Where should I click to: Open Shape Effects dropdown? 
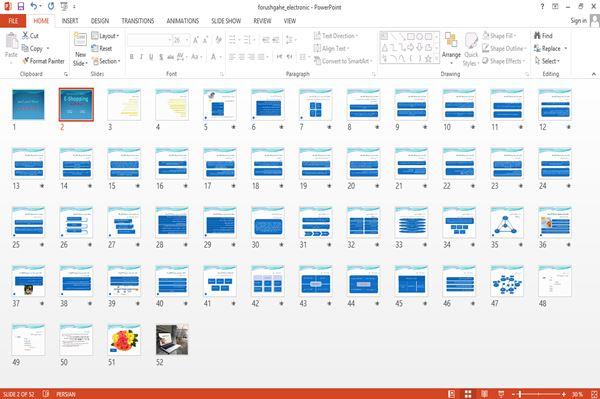pos(503,61)
